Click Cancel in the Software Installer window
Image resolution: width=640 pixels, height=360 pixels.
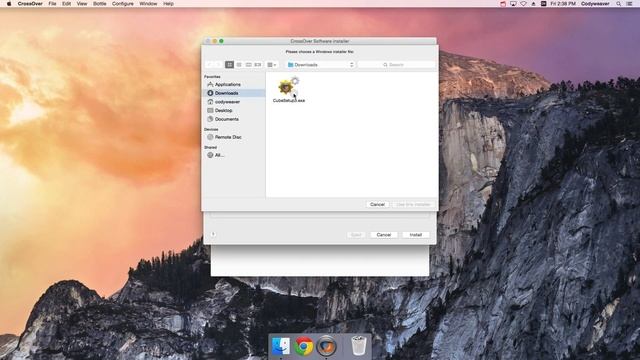point(384,235)
